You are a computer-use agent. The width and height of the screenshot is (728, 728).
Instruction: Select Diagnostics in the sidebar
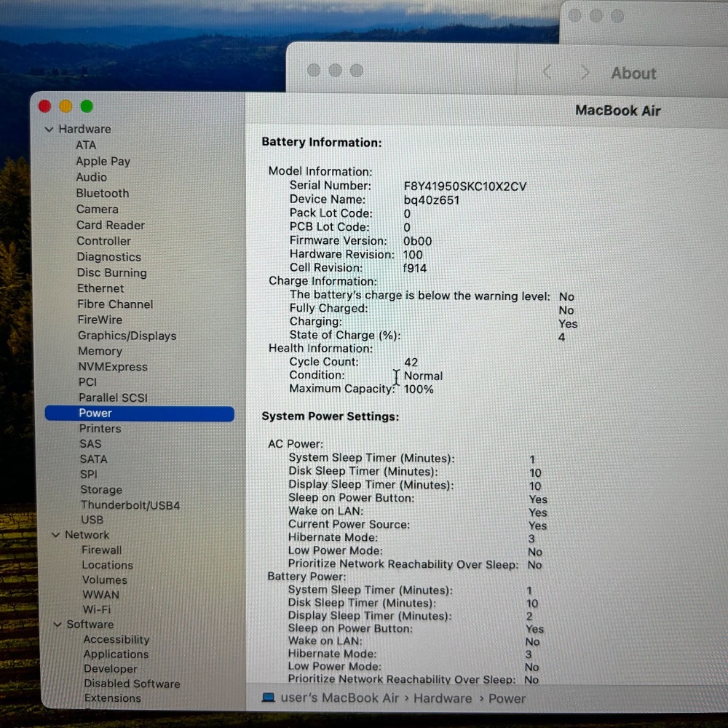point(109,257)
